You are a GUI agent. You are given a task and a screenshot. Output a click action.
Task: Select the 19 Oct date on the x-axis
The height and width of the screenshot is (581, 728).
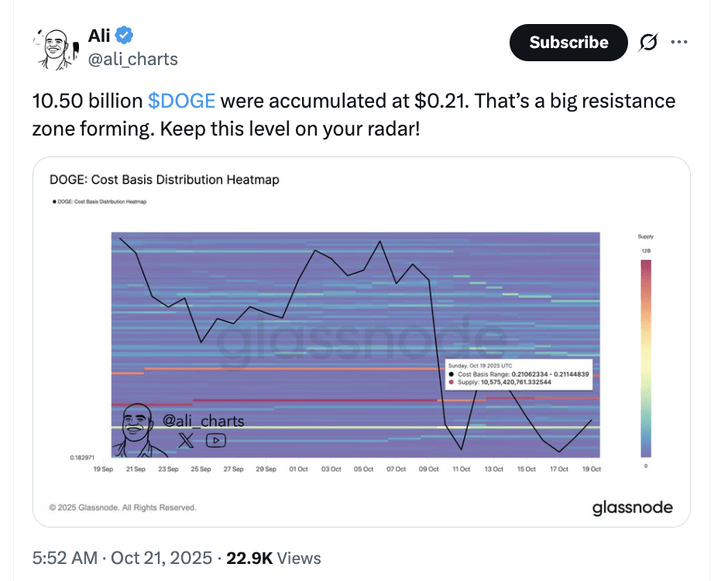(x=592, y=469)
